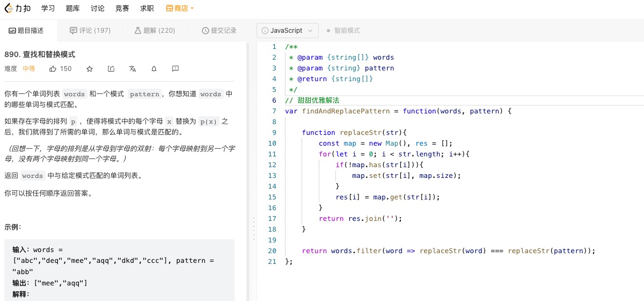Click the 中等 difficulty label
The width and height of the screenshot is (644, 301).
tap(29, 69)
